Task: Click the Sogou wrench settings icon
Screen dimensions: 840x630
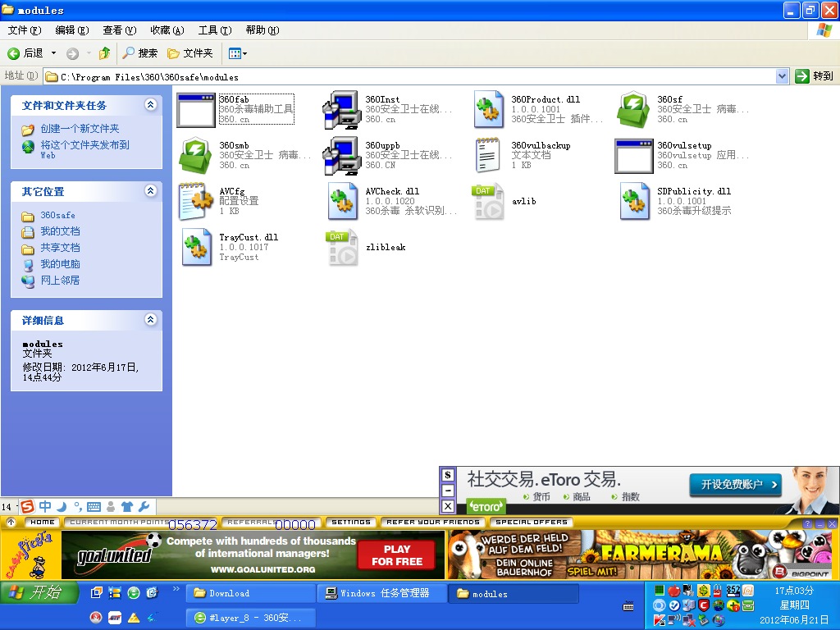Action: (144, 505)
